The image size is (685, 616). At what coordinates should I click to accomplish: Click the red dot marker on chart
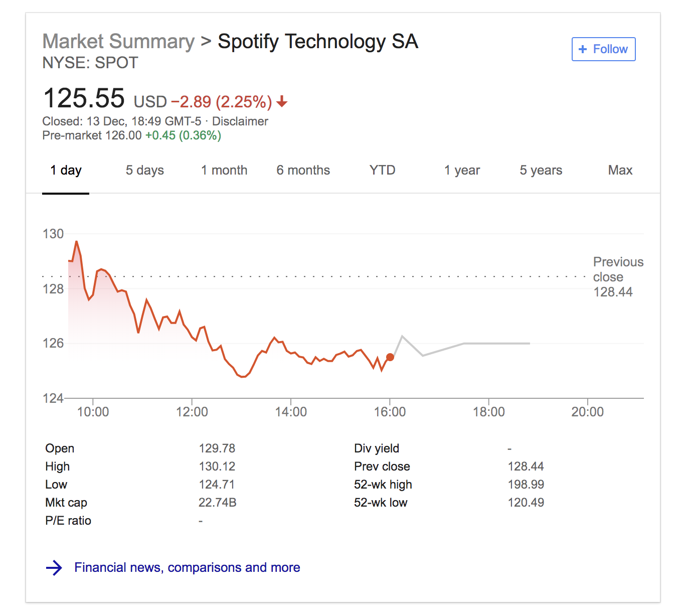coord(390,357)
